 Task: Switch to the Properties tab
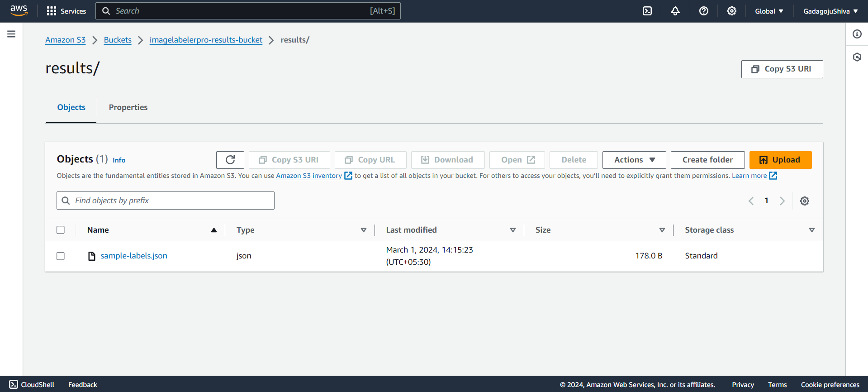[128, 107]
